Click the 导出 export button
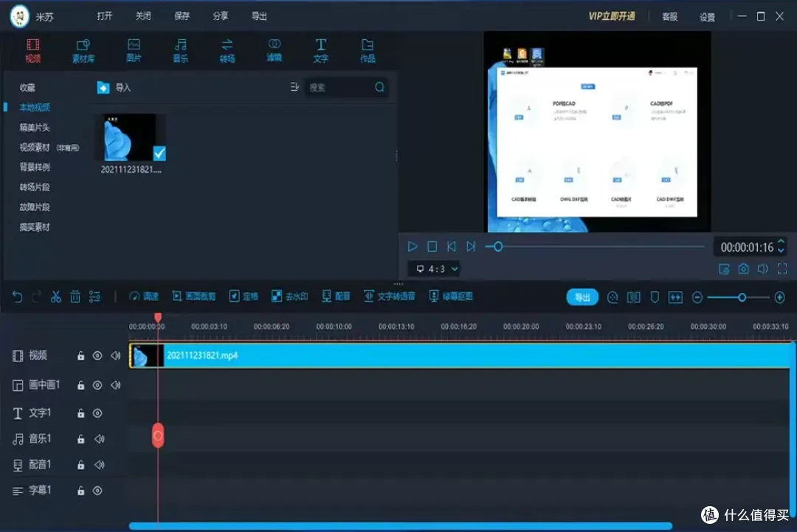Screen dimensions: 797x532 coord(582,296)
